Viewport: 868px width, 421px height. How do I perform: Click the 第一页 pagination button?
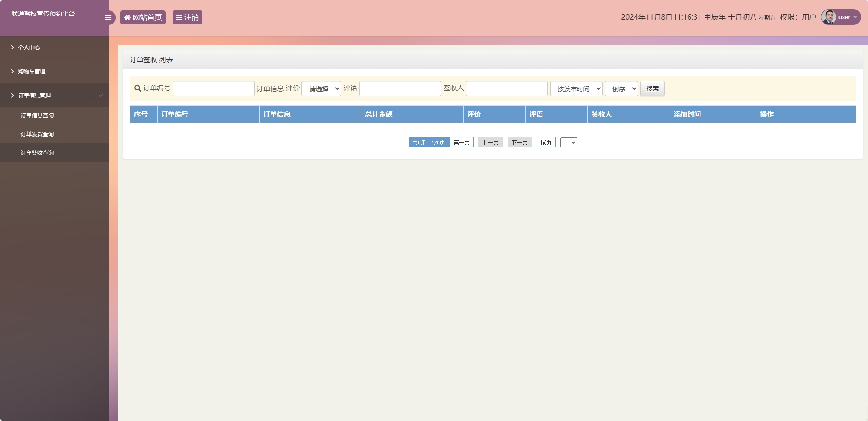point(461,142)
